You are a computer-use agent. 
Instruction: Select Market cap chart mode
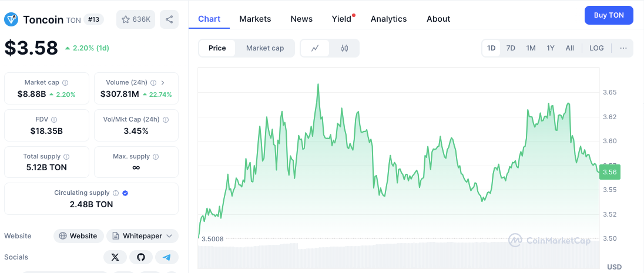[265, 48]
